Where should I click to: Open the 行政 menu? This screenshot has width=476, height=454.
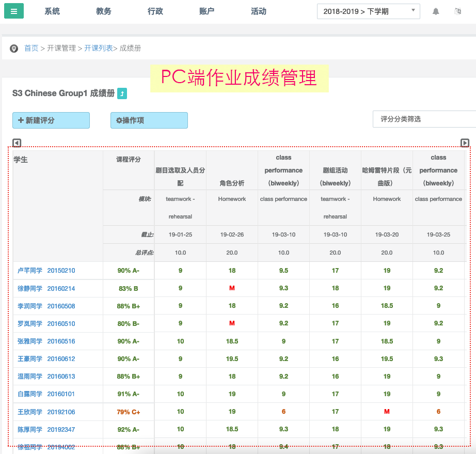155,11
